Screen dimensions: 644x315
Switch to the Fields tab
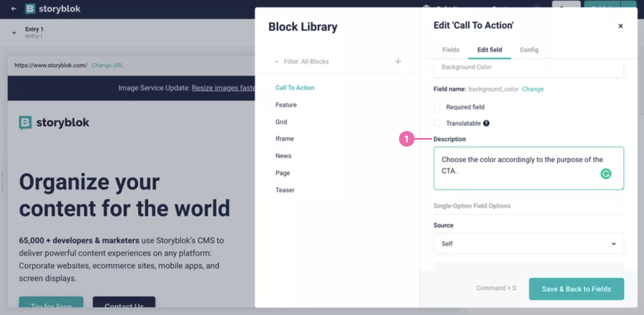click(x=451, y=49)
